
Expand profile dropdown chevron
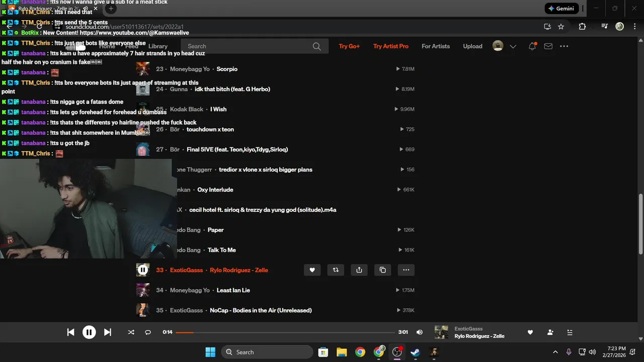513,46
